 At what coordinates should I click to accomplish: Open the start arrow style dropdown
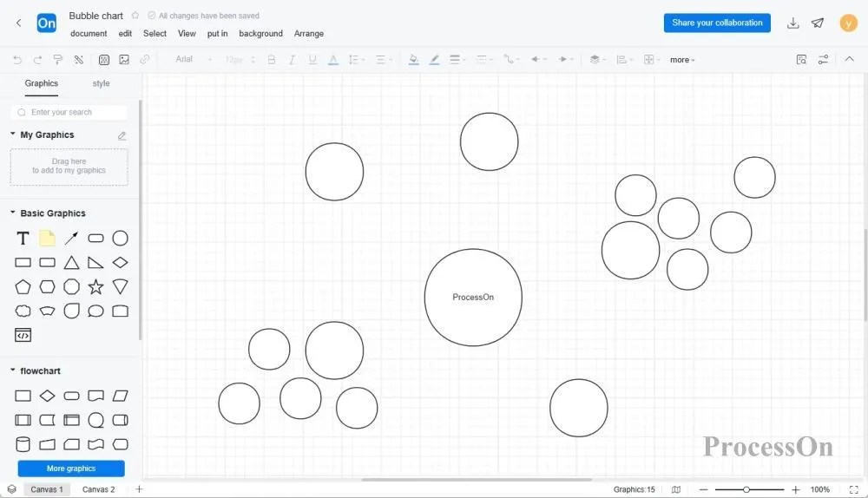538,60
